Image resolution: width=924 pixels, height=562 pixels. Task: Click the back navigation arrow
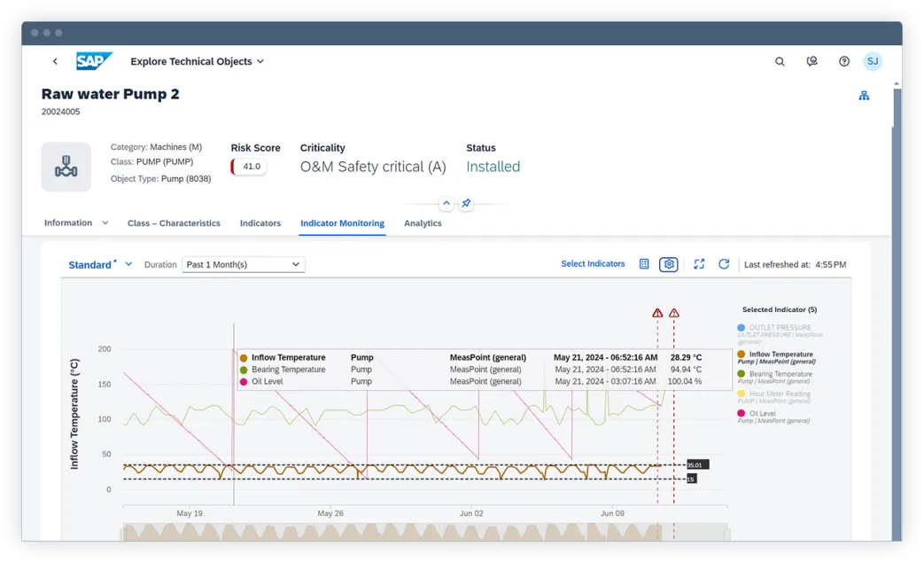[55, 61]
